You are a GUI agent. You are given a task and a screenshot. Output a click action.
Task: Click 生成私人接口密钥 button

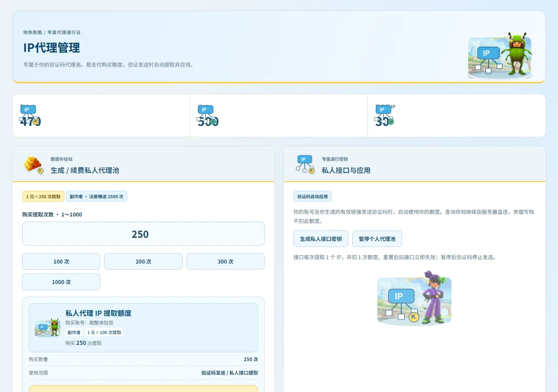[321, 239]
